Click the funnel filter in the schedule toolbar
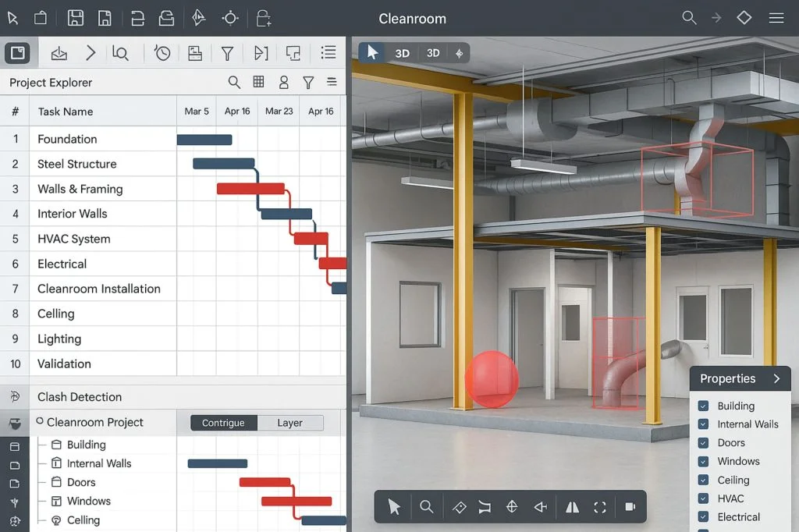The image size is (799, 532). 227,53
